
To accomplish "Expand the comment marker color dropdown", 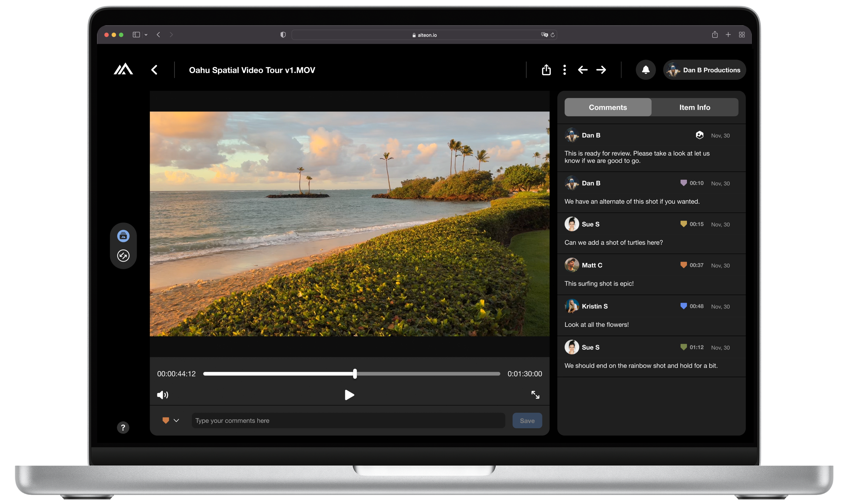I will click(176, 421).
